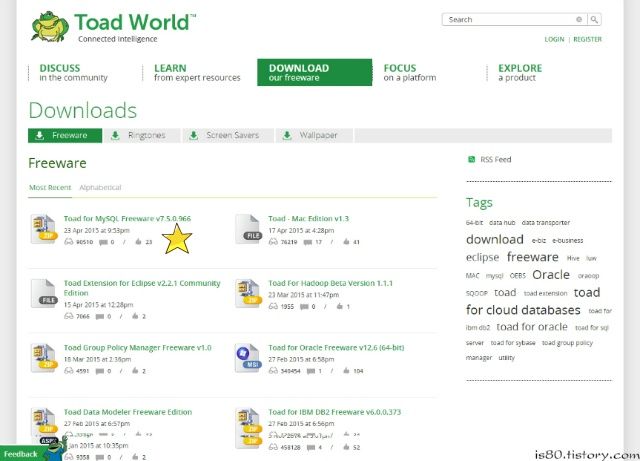The height and width of the screenshot is (461, 640).
Task: Click the 'mysql' tag
Action: tap(494, 276)
